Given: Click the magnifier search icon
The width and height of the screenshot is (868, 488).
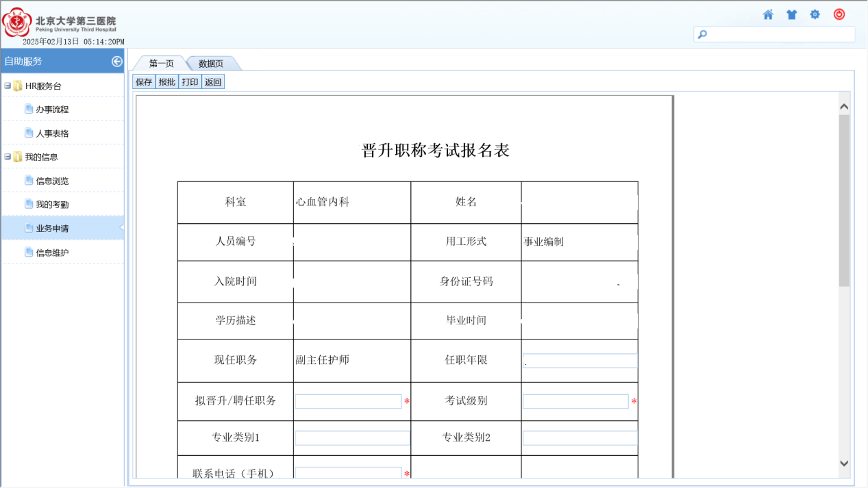Looking at the screenshot, I should [x=702, y=34].
